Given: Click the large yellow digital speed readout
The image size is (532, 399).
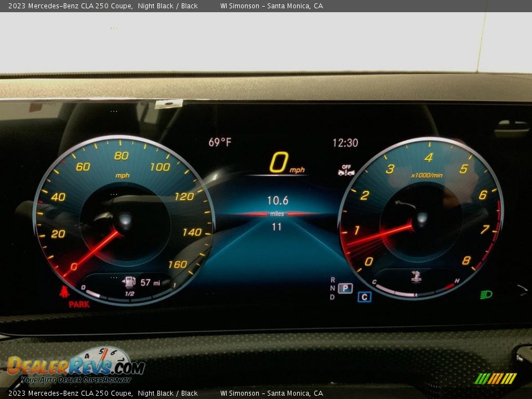Looking at the screenshot, I should point(279,162).
